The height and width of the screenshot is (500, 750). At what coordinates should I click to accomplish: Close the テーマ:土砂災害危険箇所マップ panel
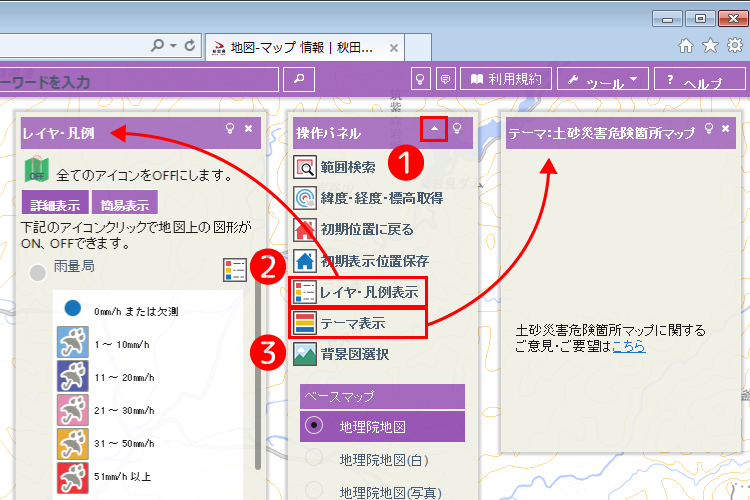[x=726, y=128]
